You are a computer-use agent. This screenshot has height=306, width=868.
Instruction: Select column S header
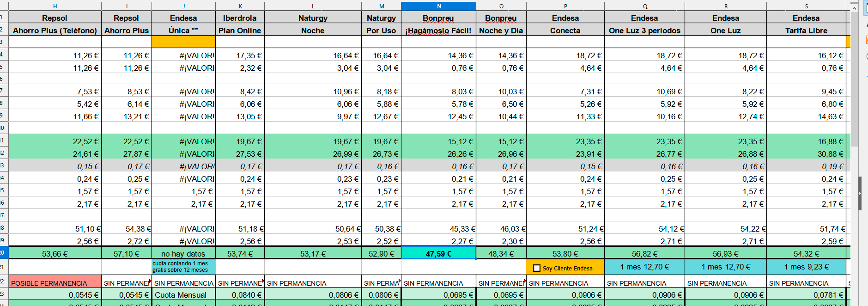[807, 6]
